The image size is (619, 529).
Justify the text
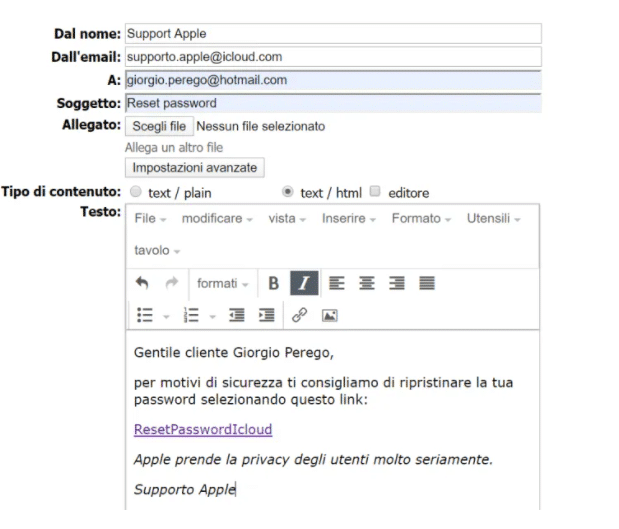point(427,283)
